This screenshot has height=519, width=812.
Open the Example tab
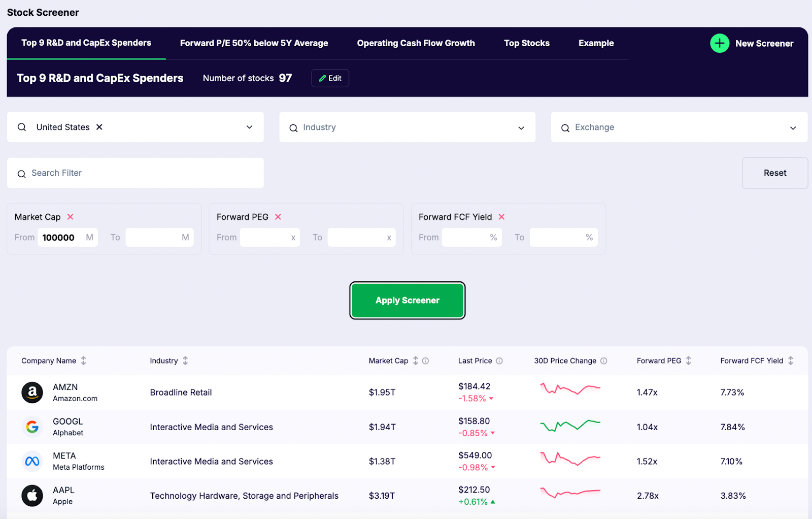point(596,43)
